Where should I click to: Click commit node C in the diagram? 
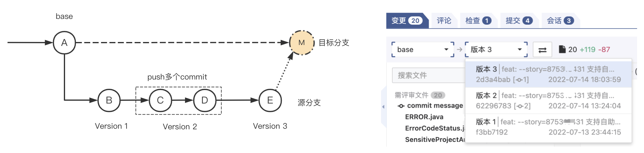[160, 100]
